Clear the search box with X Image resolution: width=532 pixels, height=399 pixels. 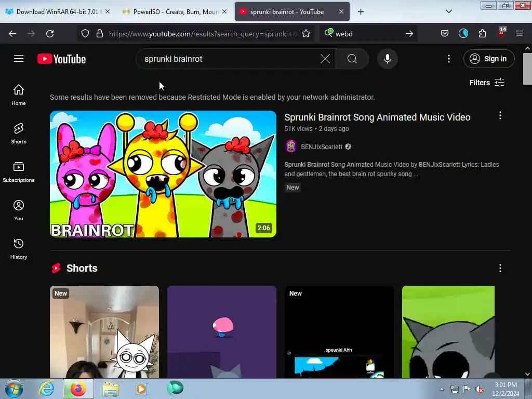click(x=325, y=59)
